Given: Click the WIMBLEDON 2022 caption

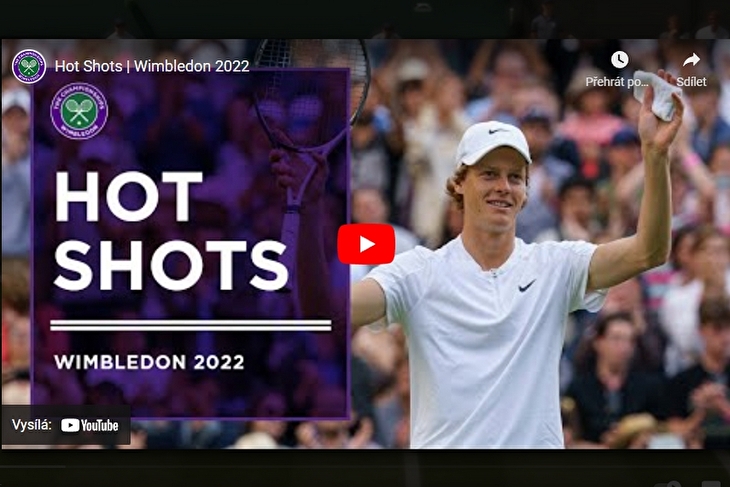Looking at the screenshot, I should [x=149, y=362].
